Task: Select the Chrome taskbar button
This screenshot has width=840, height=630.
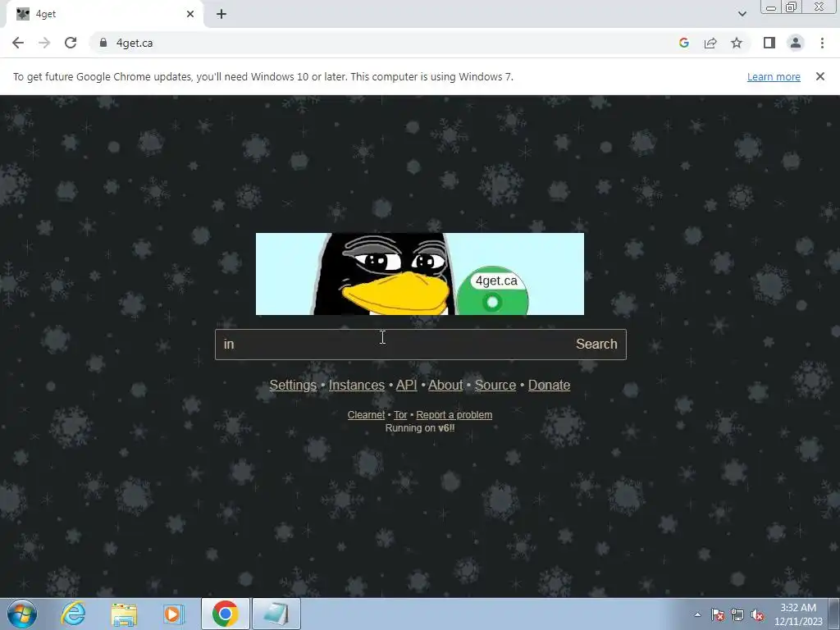Action: pyautogui.click(x=226, y=614)
